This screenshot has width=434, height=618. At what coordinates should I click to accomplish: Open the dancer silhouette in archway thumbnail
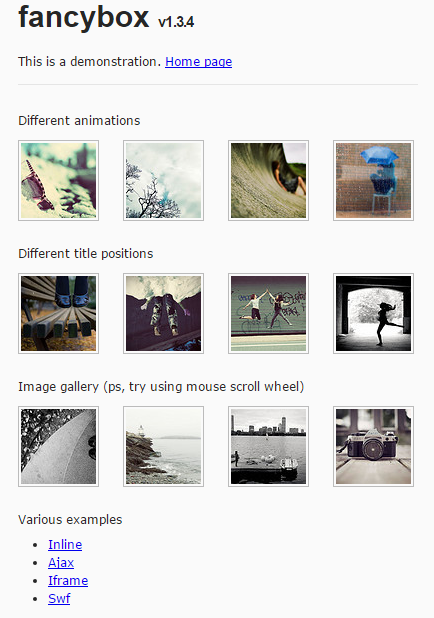(373, 313)
